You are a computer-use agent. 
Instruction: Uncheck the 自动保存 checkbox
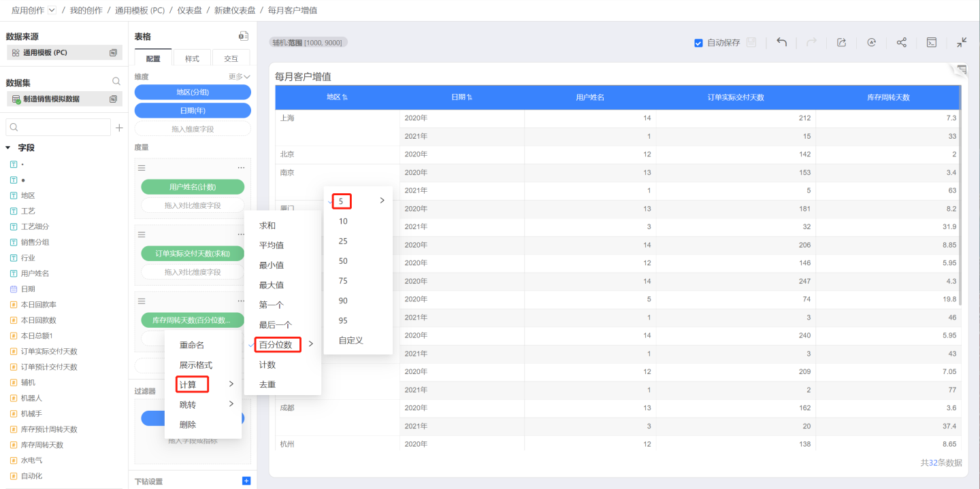click(x=698, y=43)
